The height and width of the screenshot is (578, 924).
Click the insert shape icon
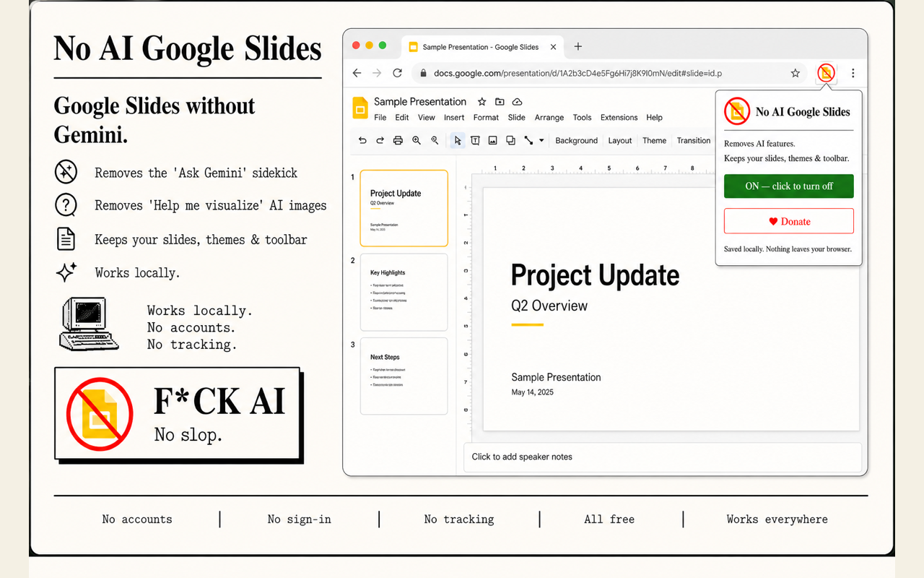tap(510, 141)
